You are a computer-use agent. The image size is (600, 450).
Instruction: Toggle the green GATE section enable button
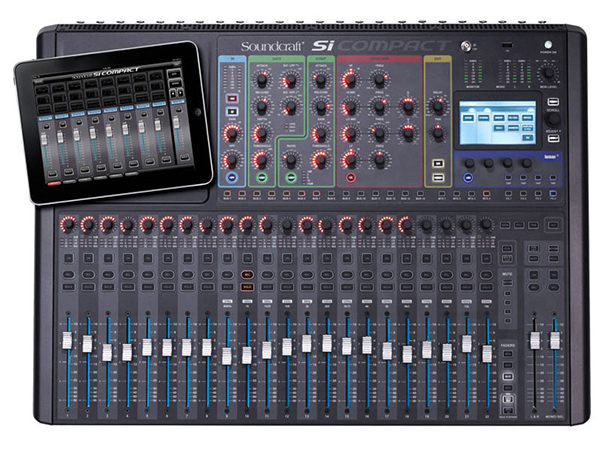click(x=260, y=177)
